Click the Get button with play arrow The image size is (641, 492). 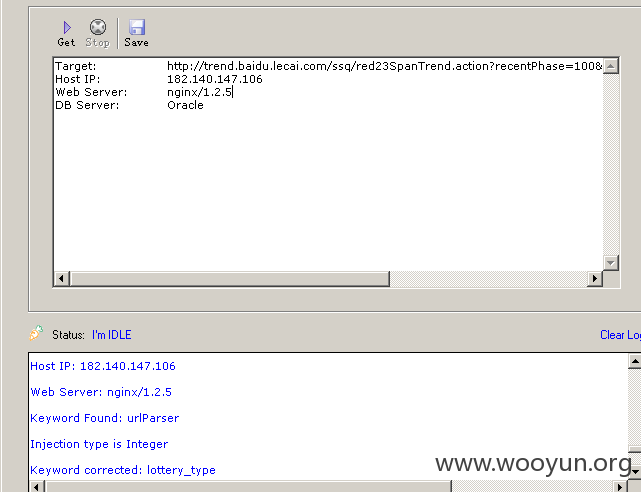pos(66,34)
